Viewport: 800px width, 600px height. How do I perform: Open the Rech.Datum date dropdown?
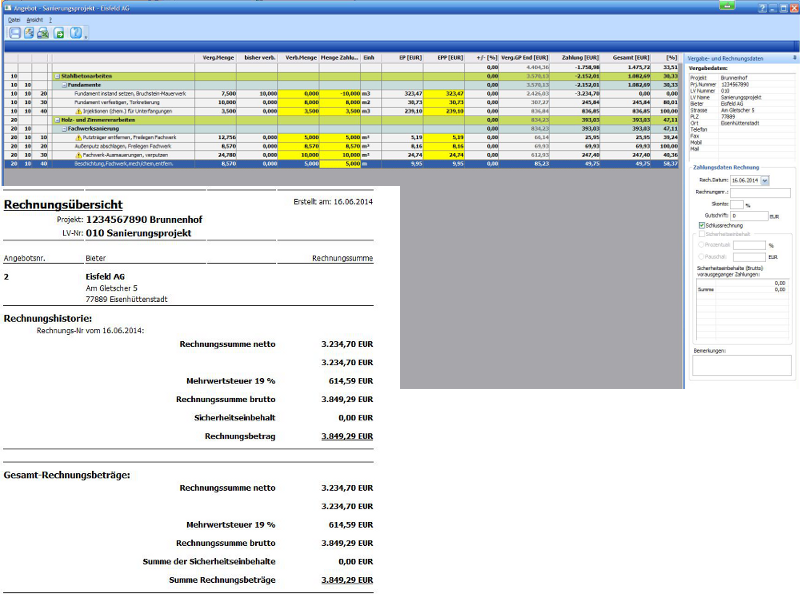[x=764, y=181]
